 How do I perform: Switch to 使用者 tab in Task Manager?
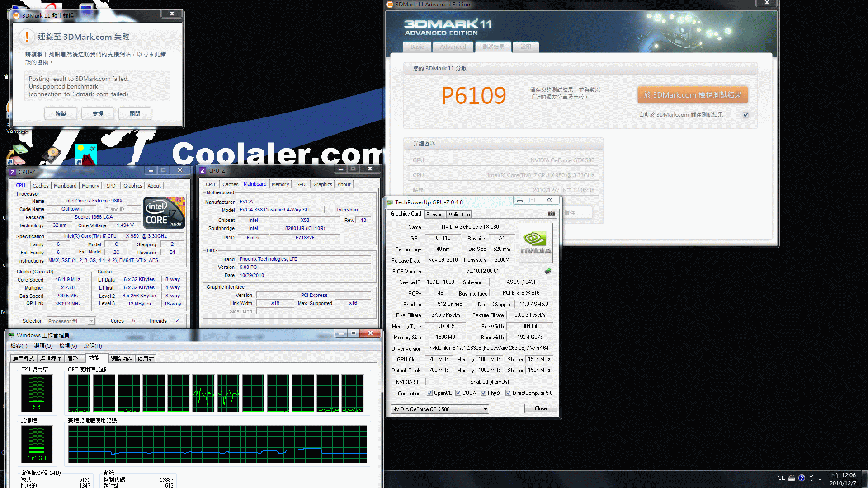click(x=146, y=359)
